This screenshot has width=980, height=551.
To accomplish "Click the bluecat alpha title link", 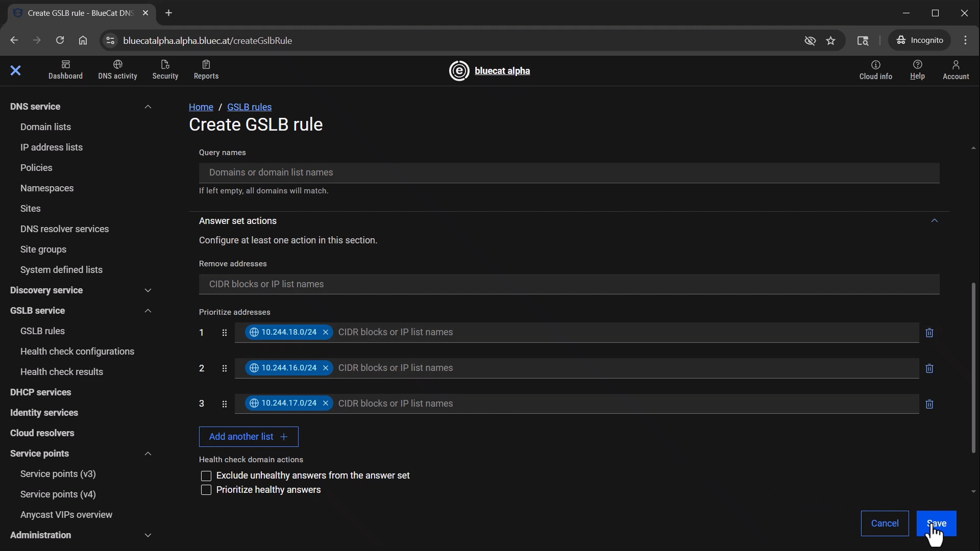I will (502, 71).
